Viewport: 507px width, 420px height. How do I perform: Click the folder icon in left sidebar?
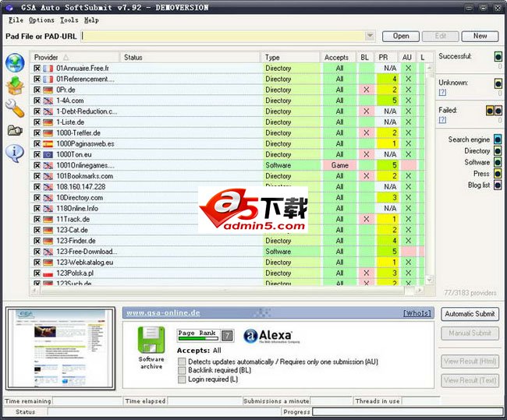tap(15, 131)
